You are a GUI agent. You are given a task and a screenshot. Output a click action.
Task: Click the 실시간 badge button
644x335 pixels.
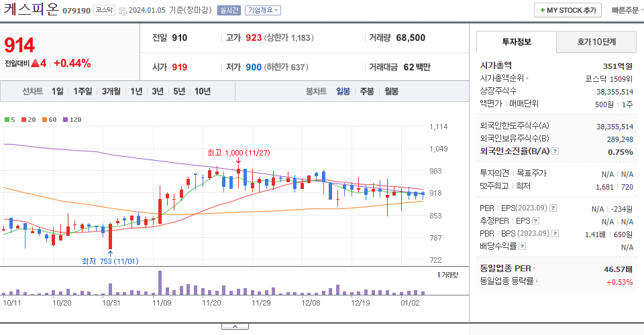(229, 10)
